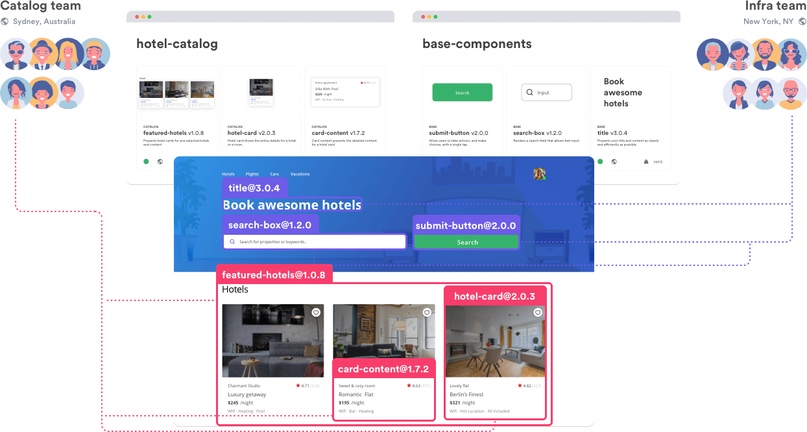Open the Hotels navigation tab
Image resolution: width=807 pixels, height=432 pixels.
coord(228,174)
